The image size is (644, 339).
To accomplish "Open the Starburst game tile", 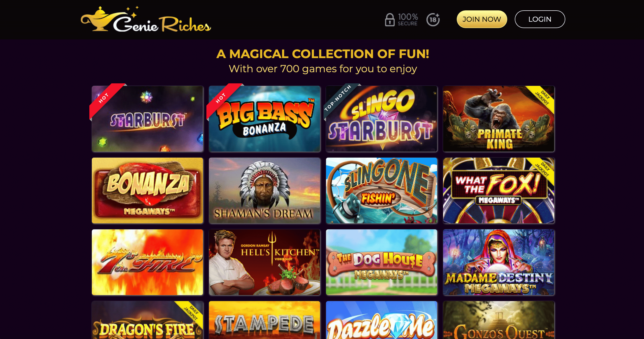I will point(147,119).
